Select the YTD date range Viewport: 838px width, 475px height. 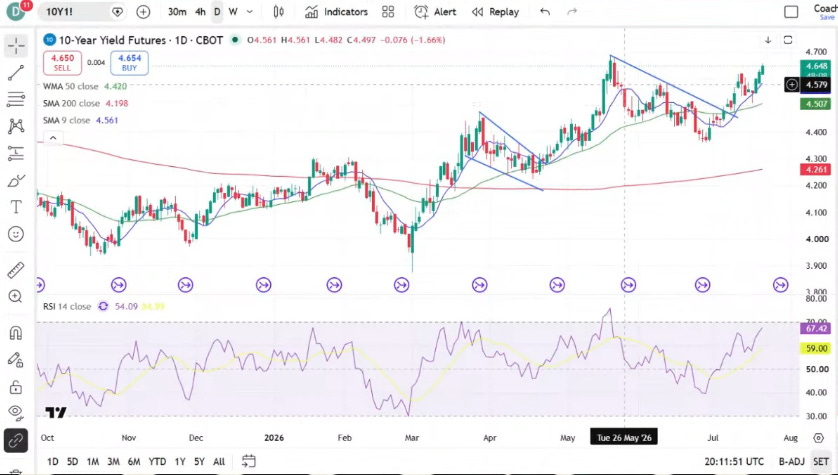coord(157,462)
